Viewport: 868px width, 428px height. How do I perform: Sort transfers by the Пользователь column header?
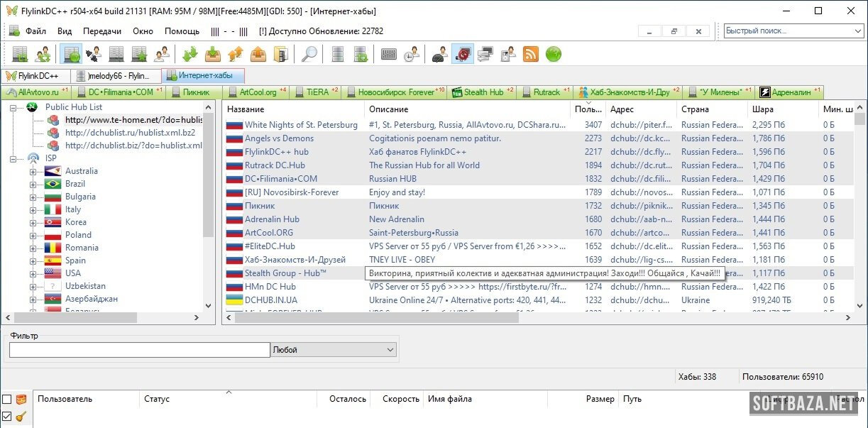coord(87,399)
